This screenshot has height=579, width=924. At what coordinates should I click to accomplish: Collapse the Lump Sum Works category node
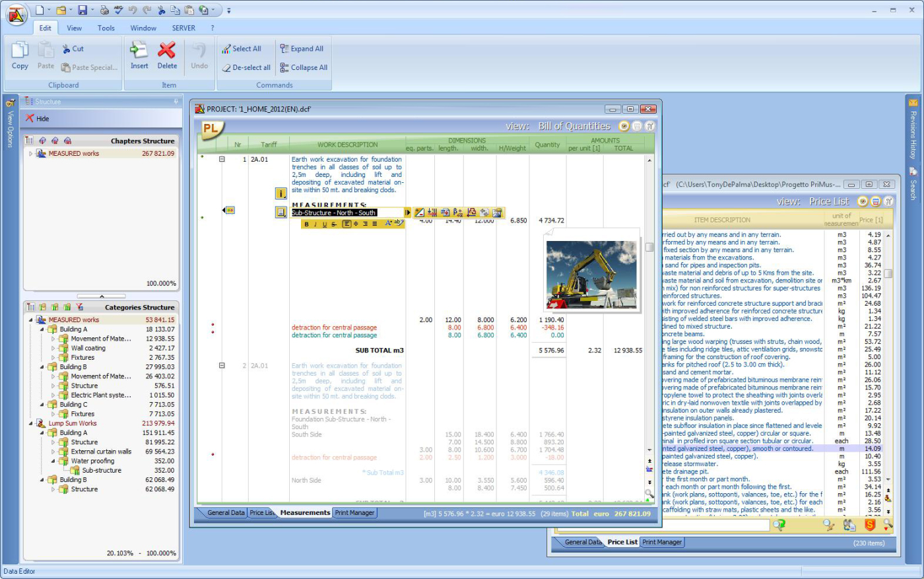(x=30, y=423)
